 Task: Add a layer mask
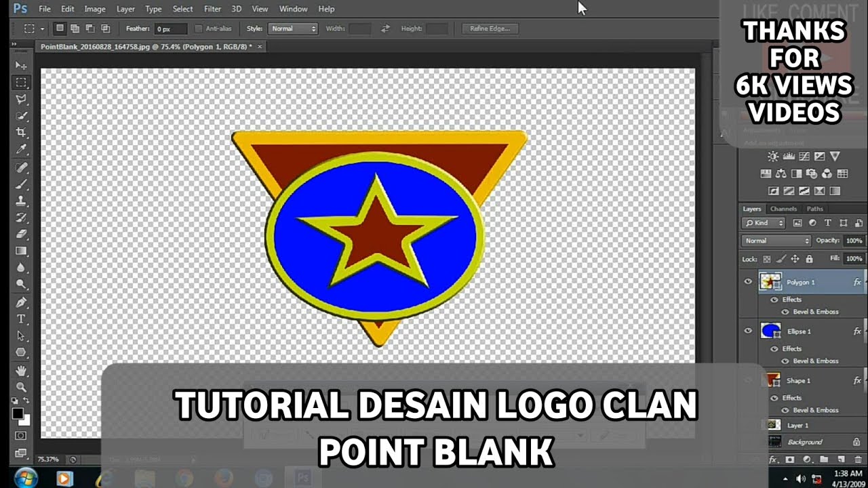[789, 460]
